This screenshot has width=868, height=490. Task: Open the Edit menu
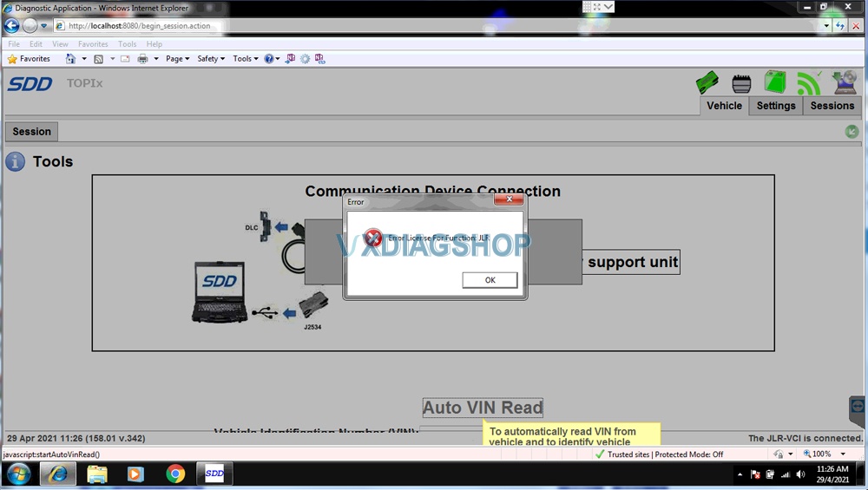click(x=36, y=43)
